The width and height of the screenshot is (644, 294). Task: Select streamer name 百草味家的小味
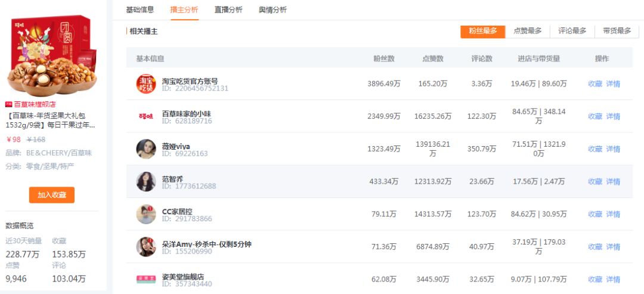point(187,113)
